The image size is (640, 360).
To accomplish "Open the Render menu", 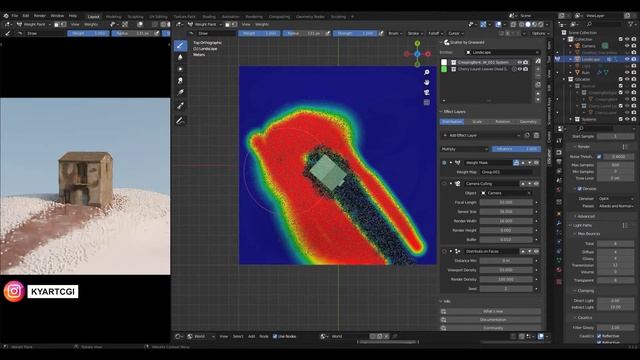I will (x=40, y=16).
